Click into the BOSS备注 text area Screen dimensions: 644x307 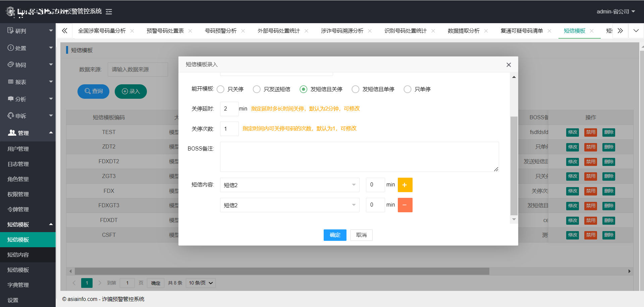(359, 157)
